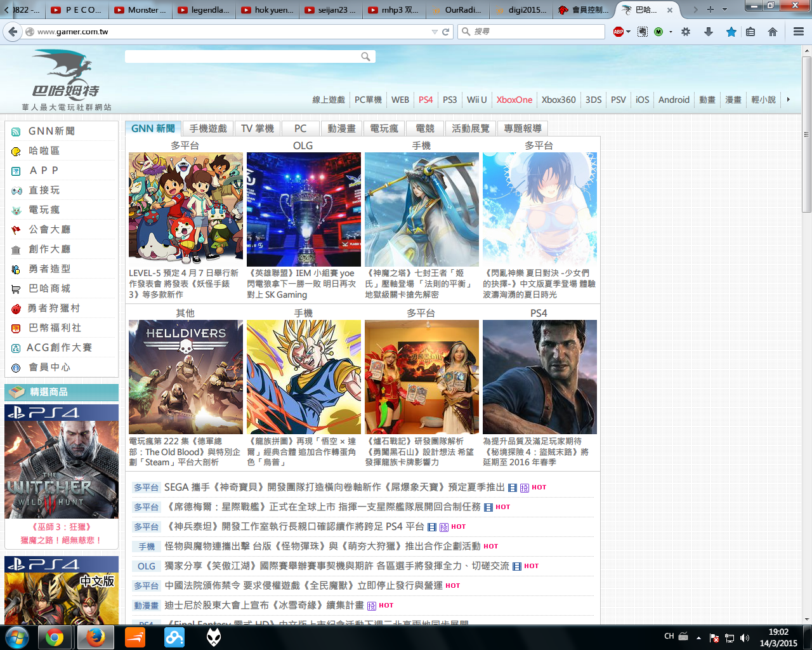Click the blue bookmark star icon
This screenshot has height=650, width=812.
coord(731,32)
